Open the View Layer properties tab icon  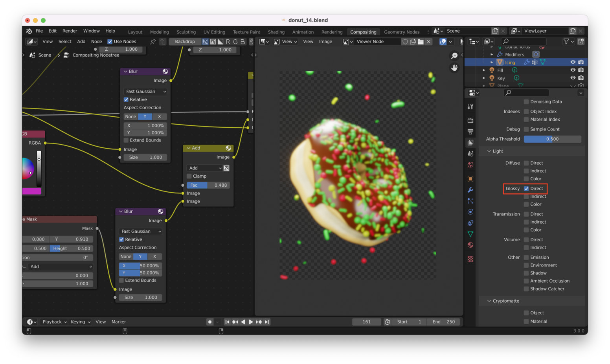[470, 142]
